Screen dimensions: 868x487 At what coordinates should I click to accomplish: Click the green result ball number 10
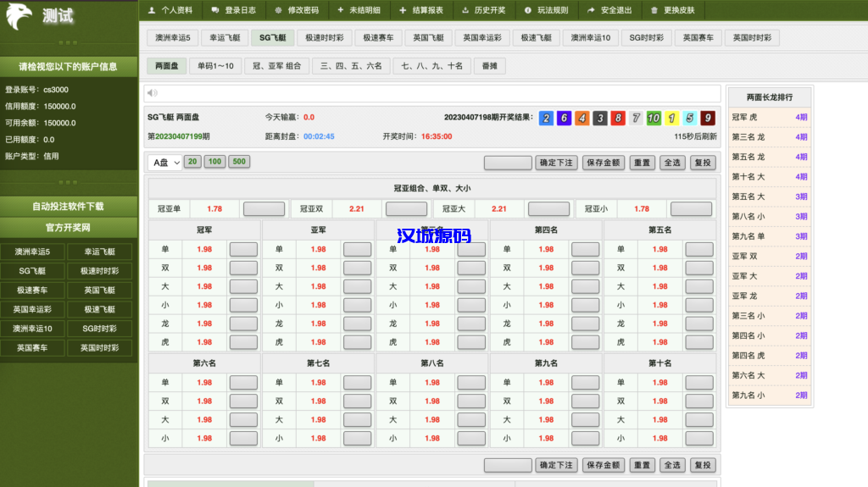coord(654,118)
